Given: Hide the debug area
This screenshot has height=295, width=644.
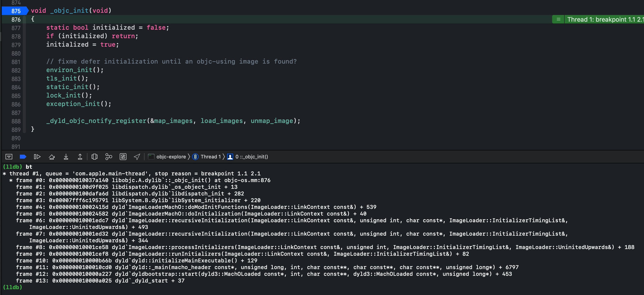Looking at the screenshot, I should (9, 157).
